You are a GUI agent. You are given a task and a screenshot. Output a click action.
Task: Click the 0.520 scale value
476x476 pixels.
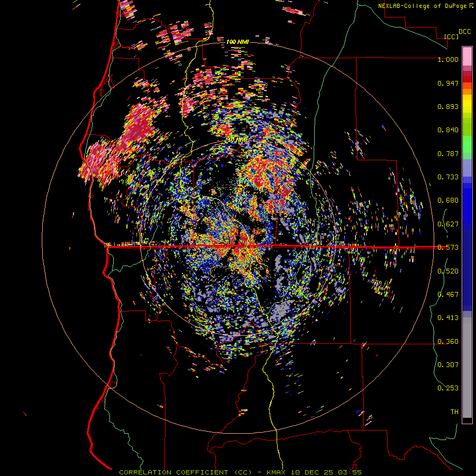point(448,271)
